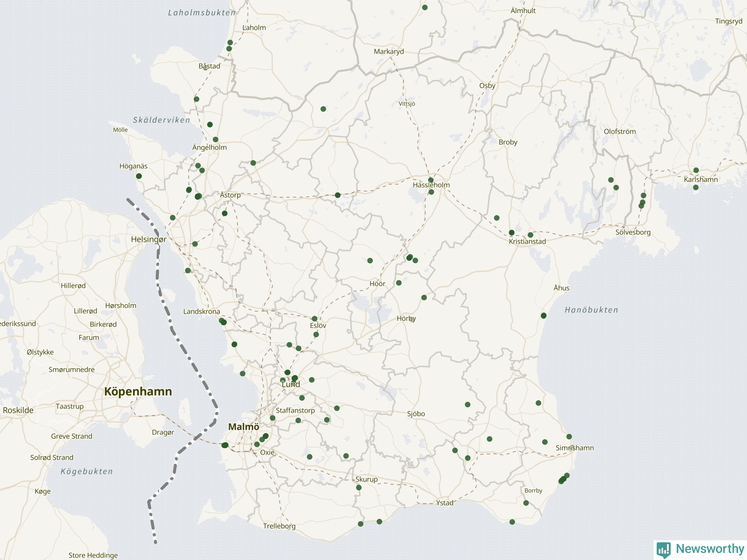Click the Oxie label
The height and width of the screenshot is (560, 747).
[268, 453]
